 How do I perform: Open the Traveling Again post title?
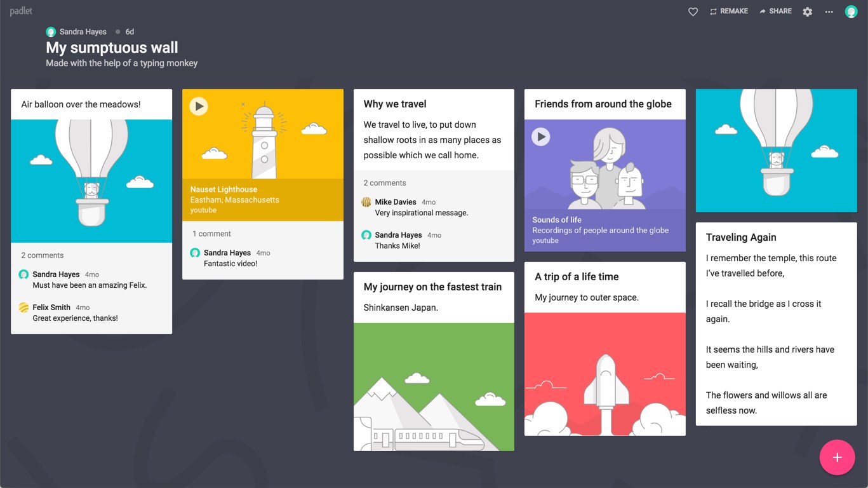741,238
